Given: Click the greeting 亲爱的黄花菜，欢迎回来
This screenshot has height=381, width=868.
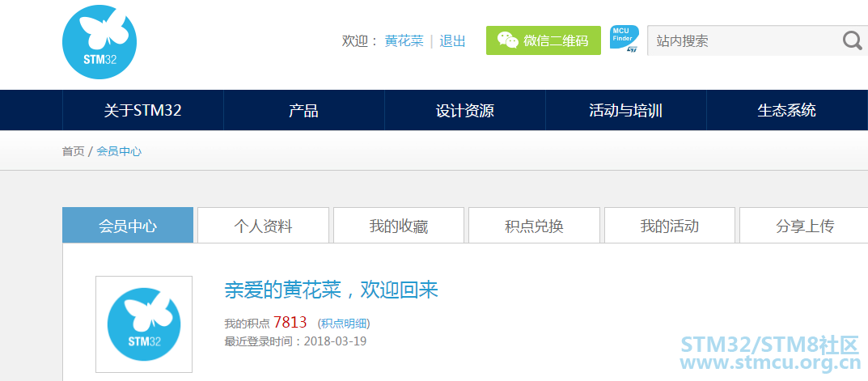Looking at the screenshot, I should tap(331, 290).
